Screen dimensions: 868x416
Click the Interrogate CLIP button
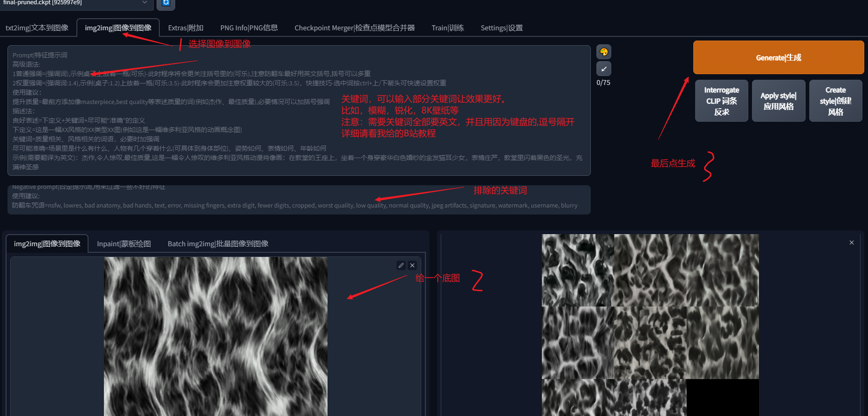point(721,101)
